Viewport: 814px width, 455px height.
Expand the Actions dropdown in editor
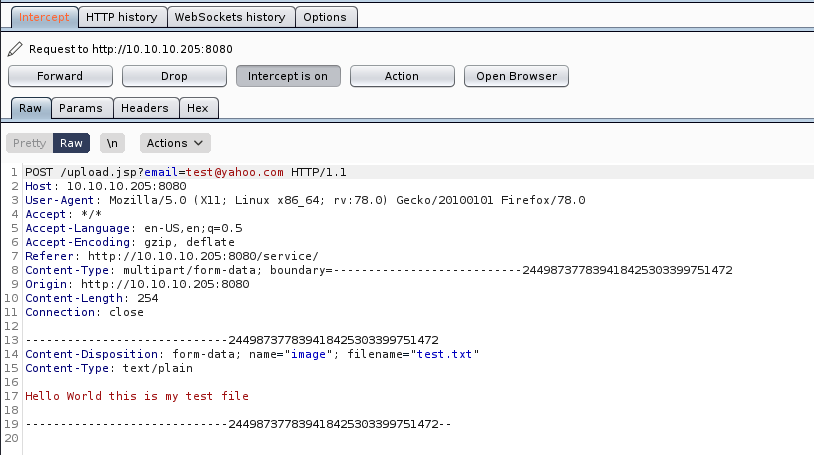point(175,143)
